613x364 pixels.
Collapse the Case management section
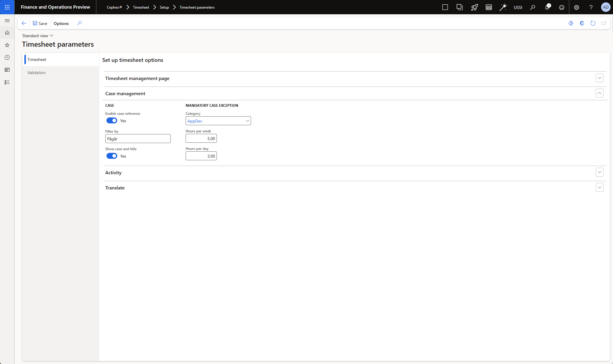599,93
